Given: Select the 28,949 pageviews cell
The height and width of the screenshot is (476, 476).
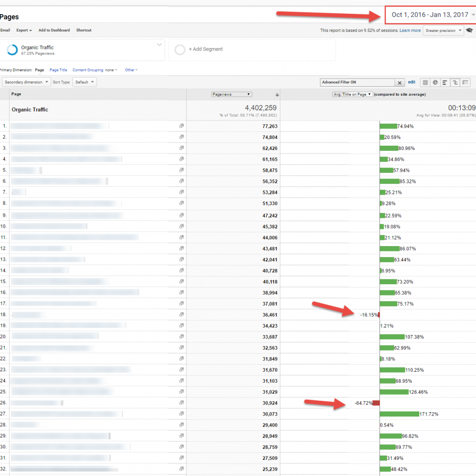Looking at the screenshot, I should (x=270, y=436).
